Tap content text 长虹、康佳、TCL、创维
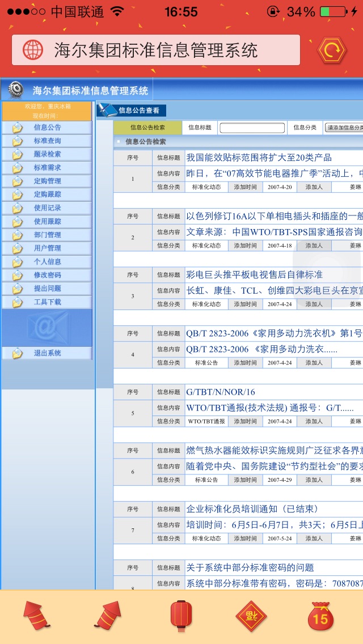The height and width of the screenshot is (644, 363). (274, 291)
